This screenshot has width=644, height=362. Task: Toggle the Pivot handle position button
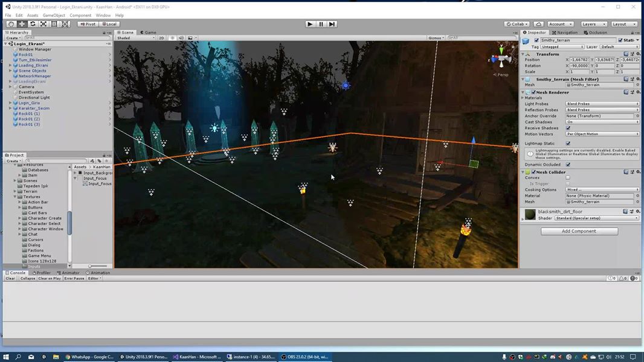click(x=88, y=24)
